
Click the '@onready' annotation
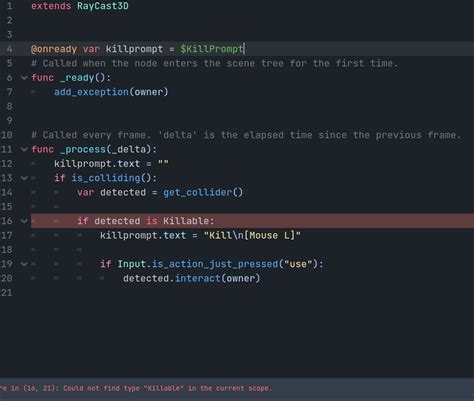click(x=54, y=49)
